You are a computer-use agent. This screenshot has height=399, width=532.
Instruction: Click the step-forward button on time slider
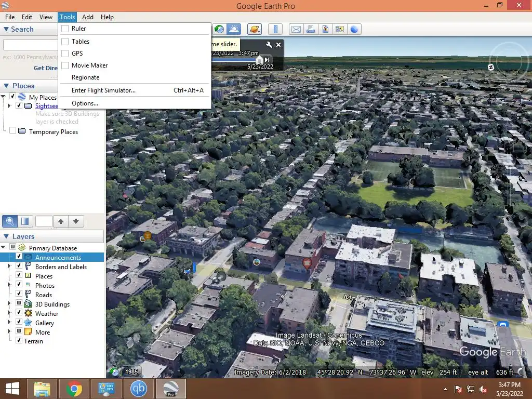(x=267, y=60)
